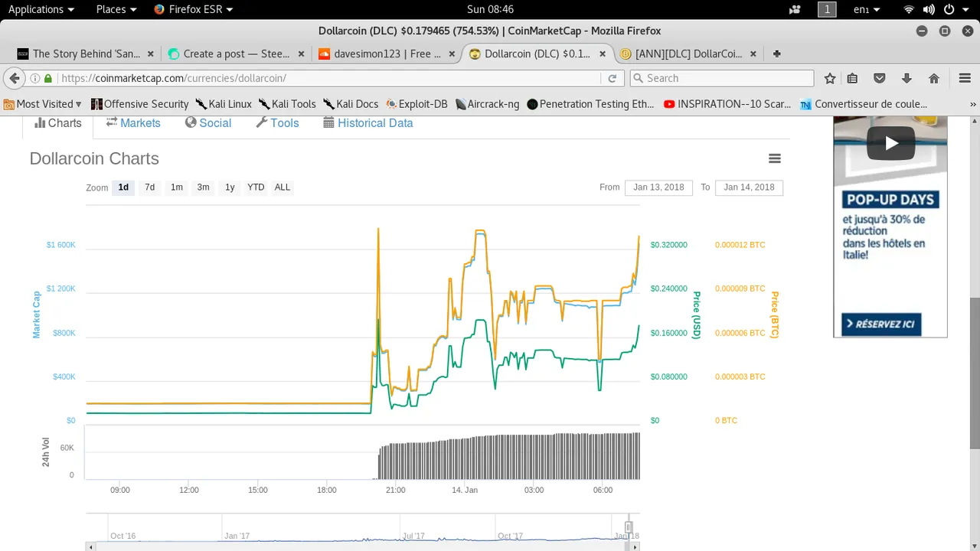Close the Dollarcoin CoinMarketCap tab

(x=603, y=54)
